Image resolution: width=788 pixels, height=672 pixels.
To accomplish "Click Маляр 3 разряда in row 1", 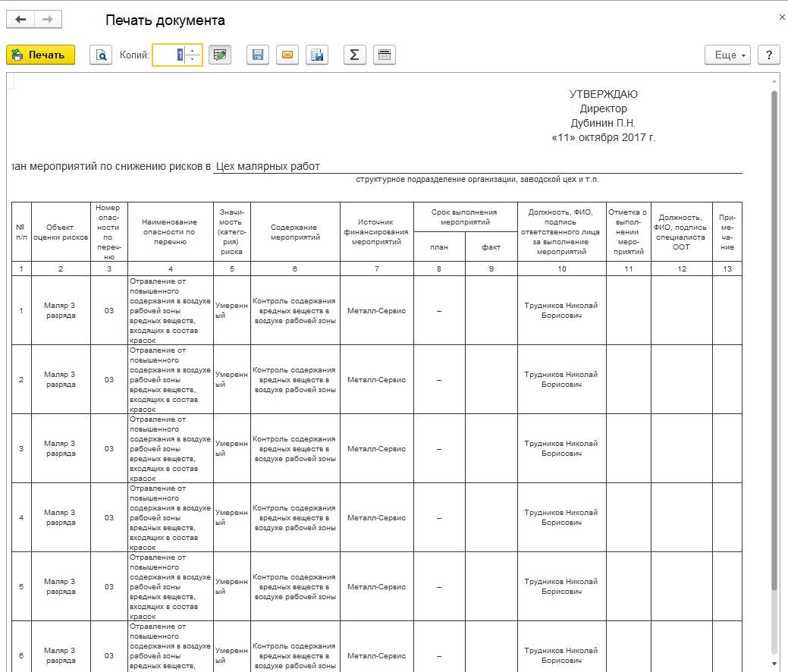I will (61, 311).
